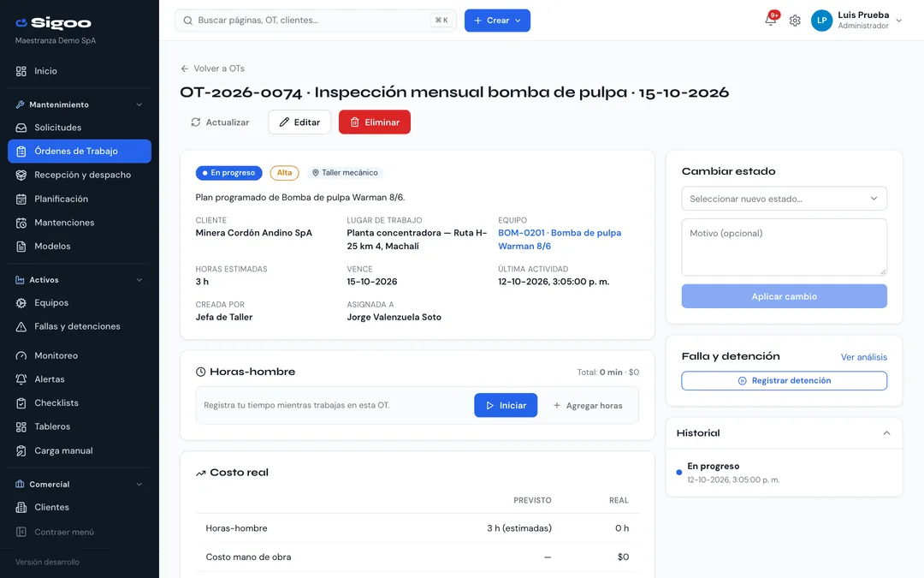Click the search pages input field

click(x=315, y=21)
